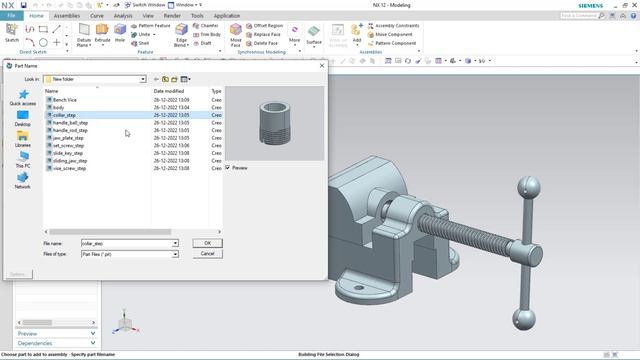This screenshot has width=640, height=360.
Task: Click the Pattern Component command
Action: point(392,43)
